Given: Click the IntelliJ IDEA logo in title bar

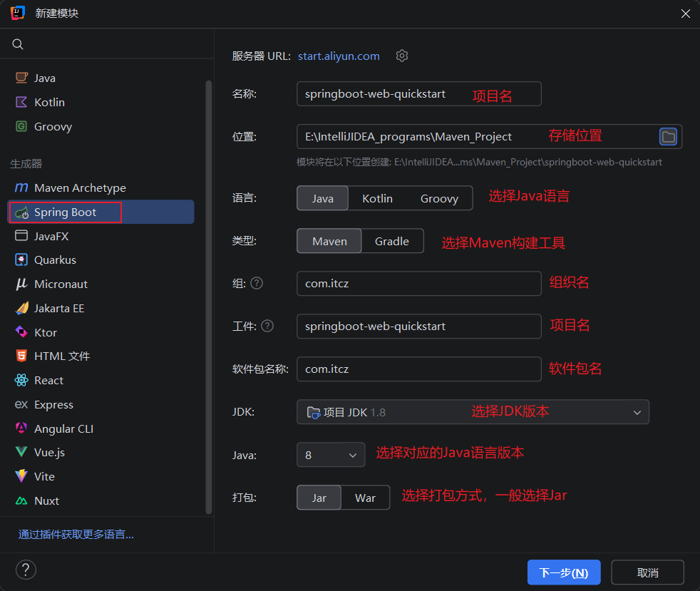Looking at the screenshot, I should [x=17, y=13].
